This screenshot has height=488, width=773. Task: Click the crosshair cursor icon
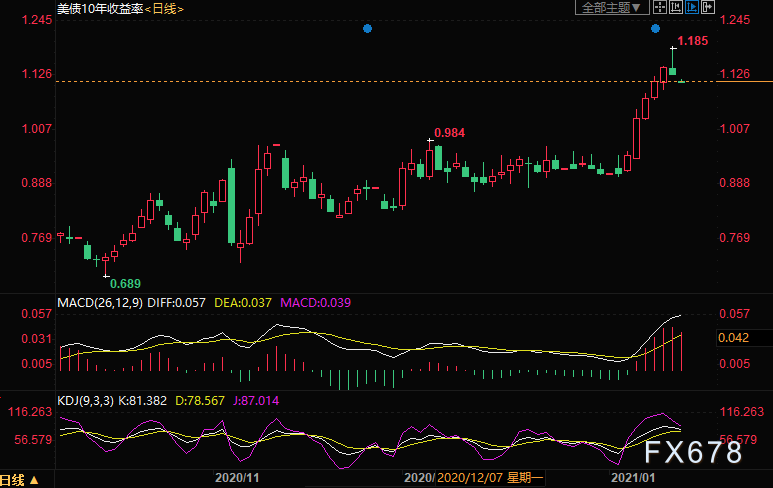click(660, 7)
